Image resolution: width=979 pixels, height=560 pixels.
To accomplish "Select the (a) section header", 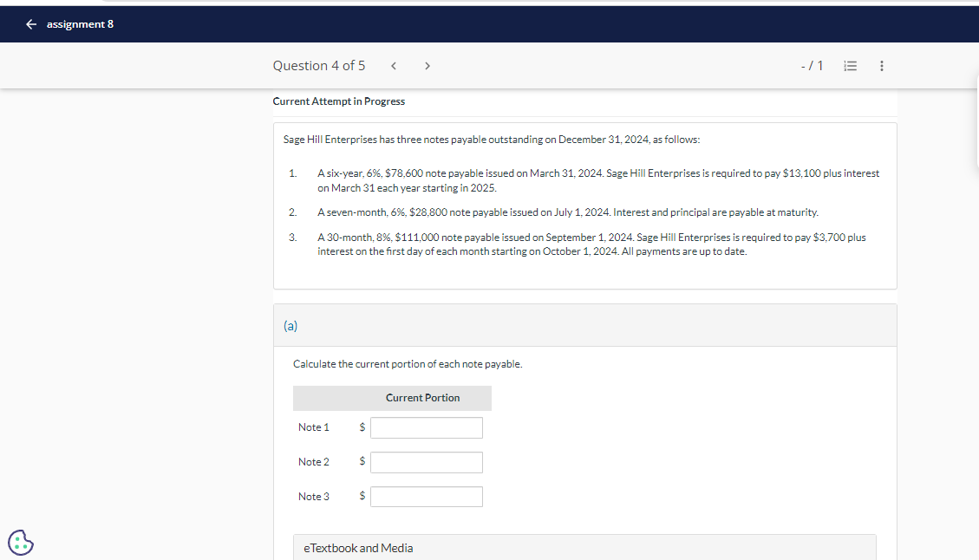I will point(290,325).
